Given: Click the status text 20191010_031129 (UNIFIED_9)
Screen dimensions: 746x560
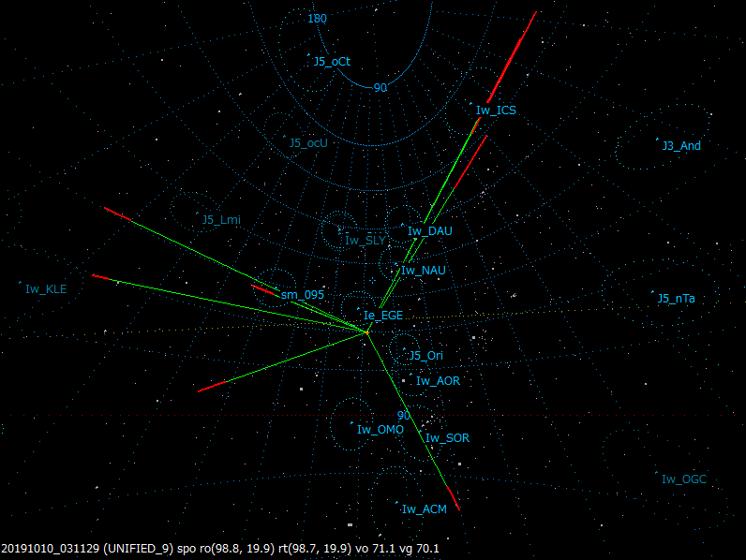Looking at the screenshot, I should click(87, 549).
